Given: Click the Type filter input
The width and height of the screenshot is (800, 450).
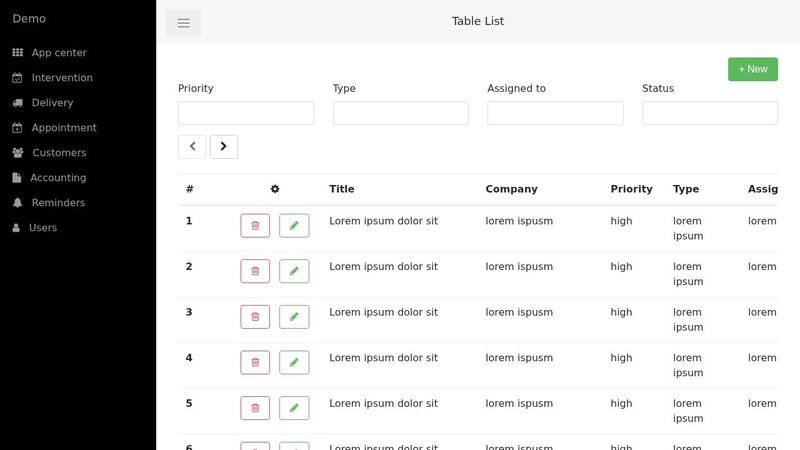Looking at the screenshot, I should [400, 113].
